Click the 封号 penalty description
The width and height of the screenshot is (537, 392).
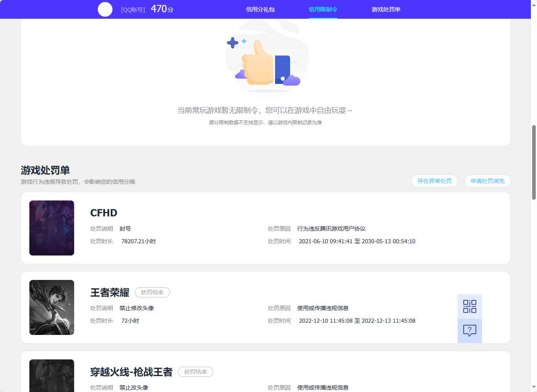tap(125, 229)
